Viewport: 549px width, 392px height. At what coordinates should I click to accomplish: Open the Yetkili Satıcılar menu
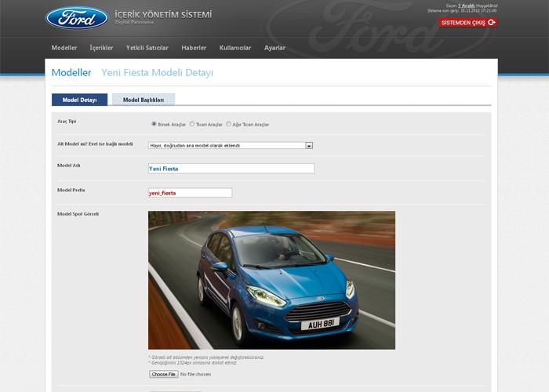tap(147, 48)
